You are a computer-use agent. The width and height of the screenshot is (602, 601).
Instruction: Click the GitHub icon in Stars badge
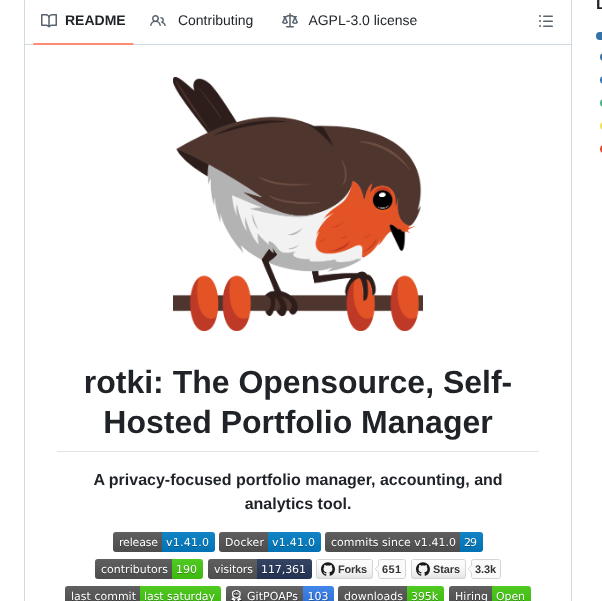click(x=423, y=569)
